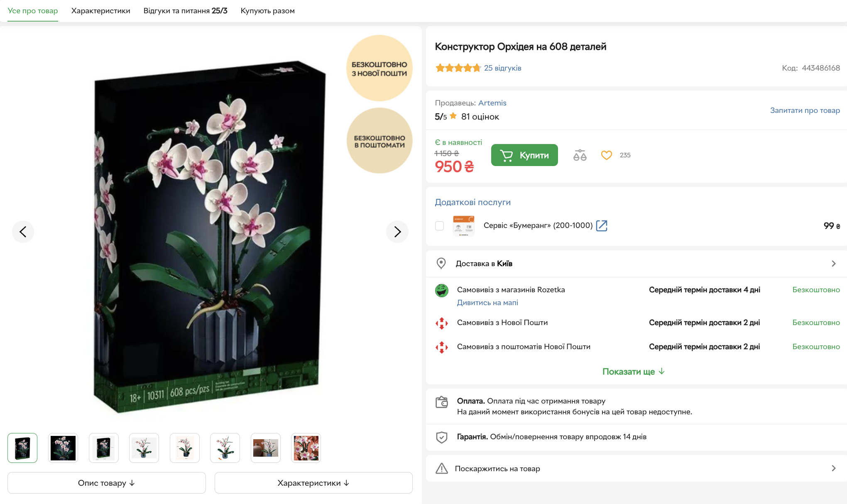Expand delivery options via Показати ще
The image size is (847, 504).
pos(633,372)
